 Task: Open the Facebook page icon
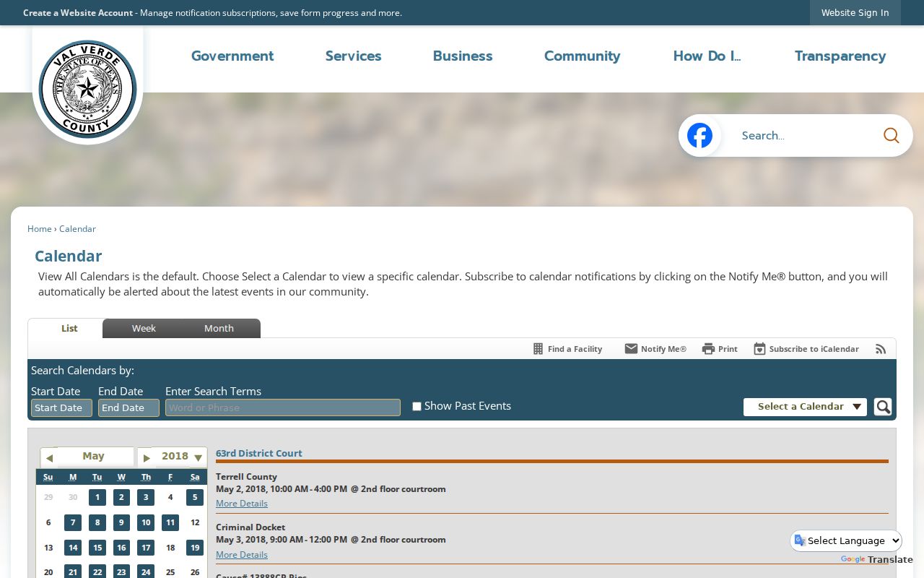pyautogui.click(x=699, y=135)
